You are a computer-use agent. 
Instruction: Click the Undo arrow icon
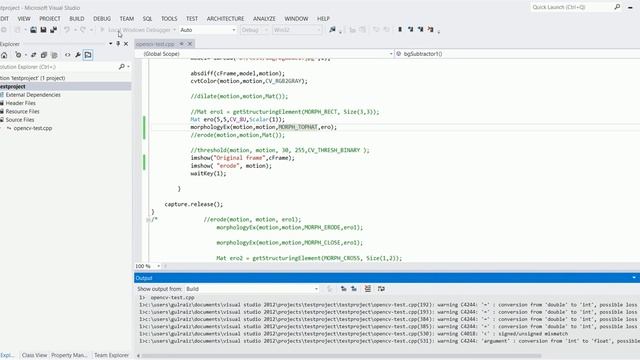67,30
